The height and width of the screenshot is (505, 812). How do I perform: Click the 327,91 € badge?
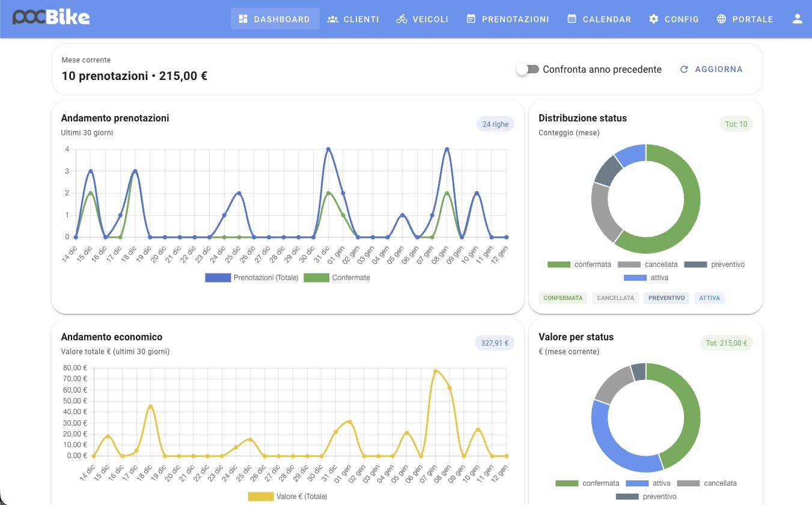coord(495,343)
